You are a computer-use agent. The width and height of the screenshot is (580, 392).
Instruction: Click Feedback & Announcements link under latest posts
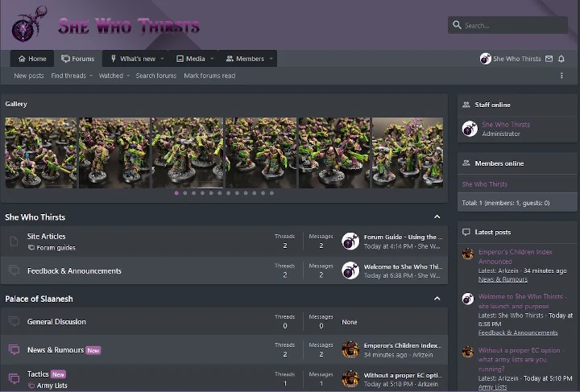point(518,332)
